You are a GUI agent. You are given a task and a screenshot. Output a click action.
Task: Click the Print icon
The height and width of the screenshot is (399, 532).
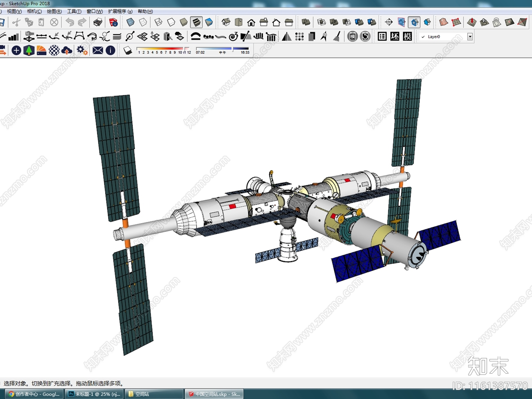[x=98, y=23]
